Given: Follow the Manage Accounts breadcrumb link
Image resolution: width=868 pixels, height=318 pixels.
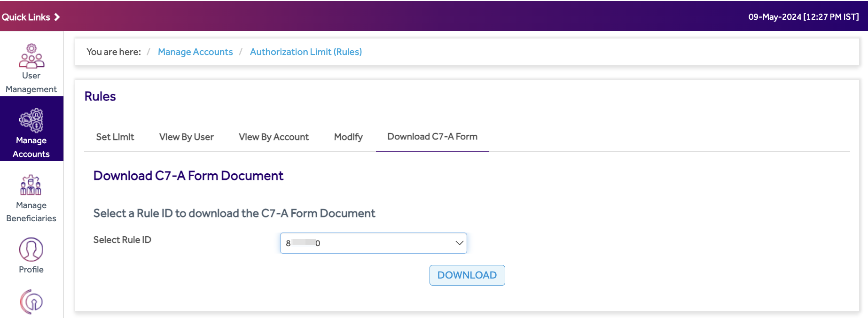Looking at the screenshot, I should pyautogui.click(x=195, y=52).
